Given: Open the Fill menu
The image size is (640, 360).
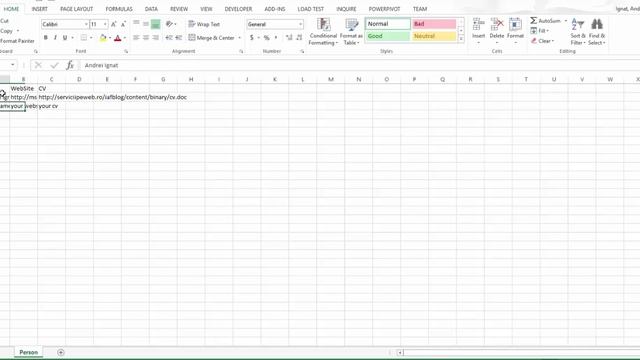Looking at the screenshot, I should [x=539, y=31].
